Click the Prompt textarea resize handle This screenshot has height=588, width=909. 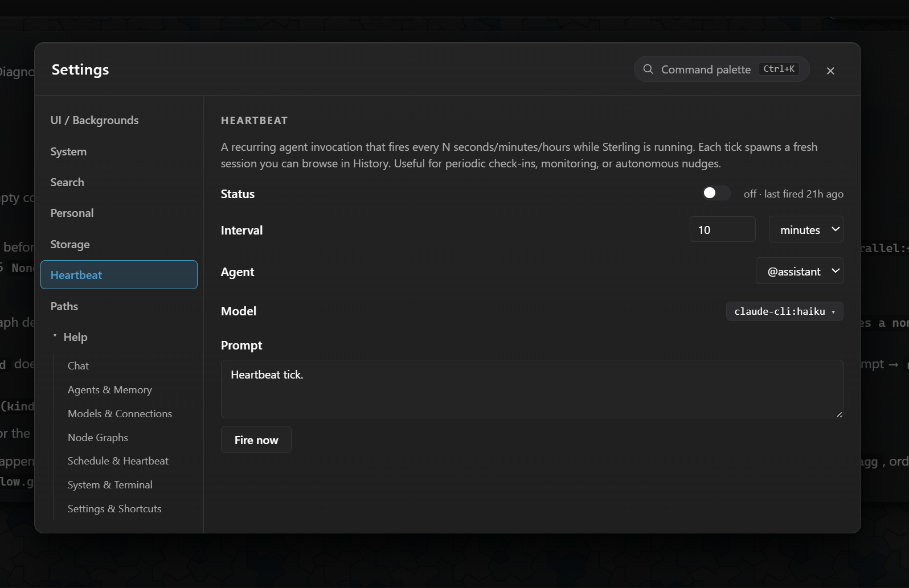[839, 414]
